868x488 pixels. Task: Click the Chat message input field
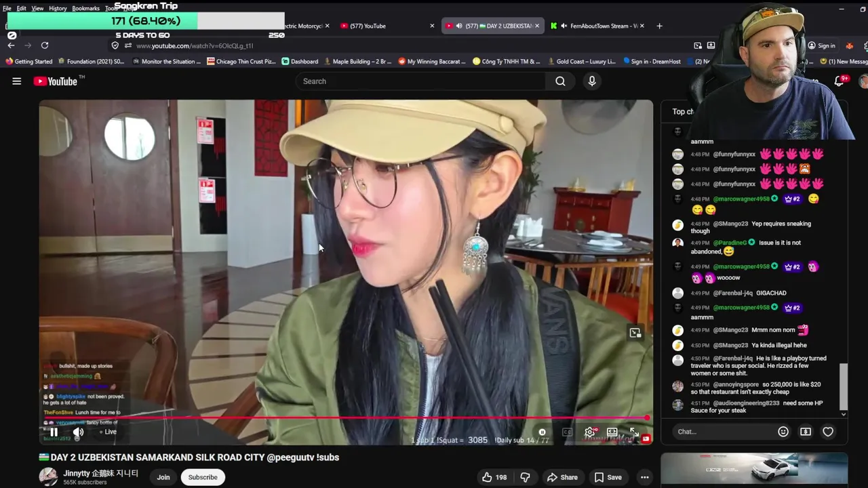724,432
